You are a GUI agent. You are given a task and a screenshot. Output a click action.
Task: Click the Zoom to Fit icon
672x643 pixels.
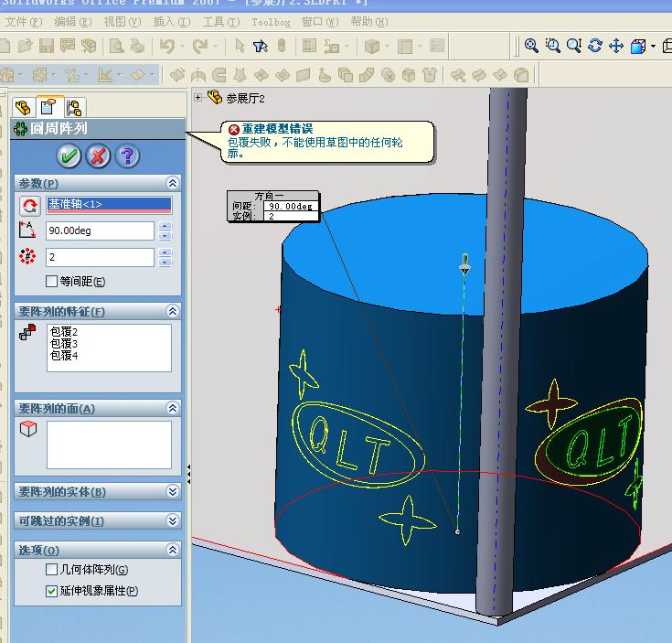(531, 46)
